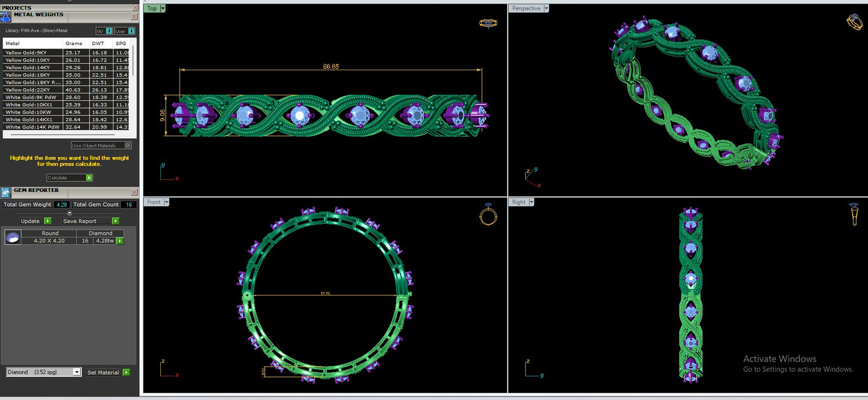
Task: Toggle Use Object Materials option
Action: 101,145
